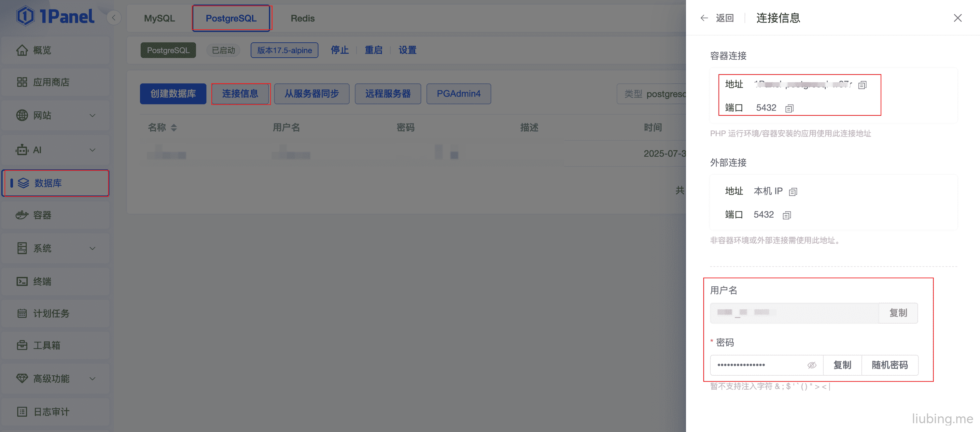Open the 应用商店 app store

[x=56, y=82]
